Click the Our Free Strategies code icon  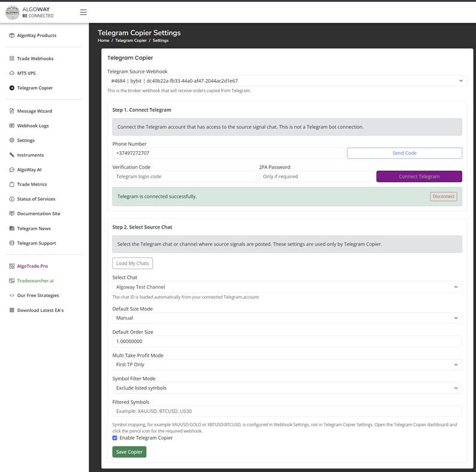coord(12,295)
